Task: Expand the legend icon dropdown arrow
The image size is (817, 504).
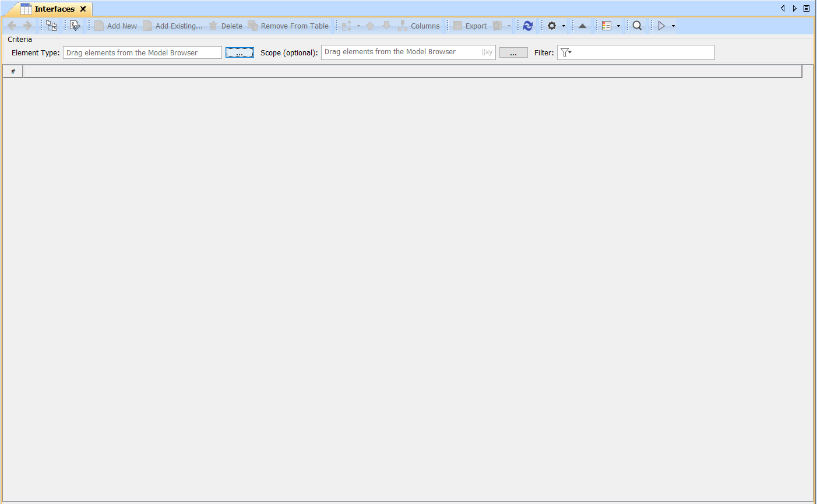Action: (x=618, y=26)
